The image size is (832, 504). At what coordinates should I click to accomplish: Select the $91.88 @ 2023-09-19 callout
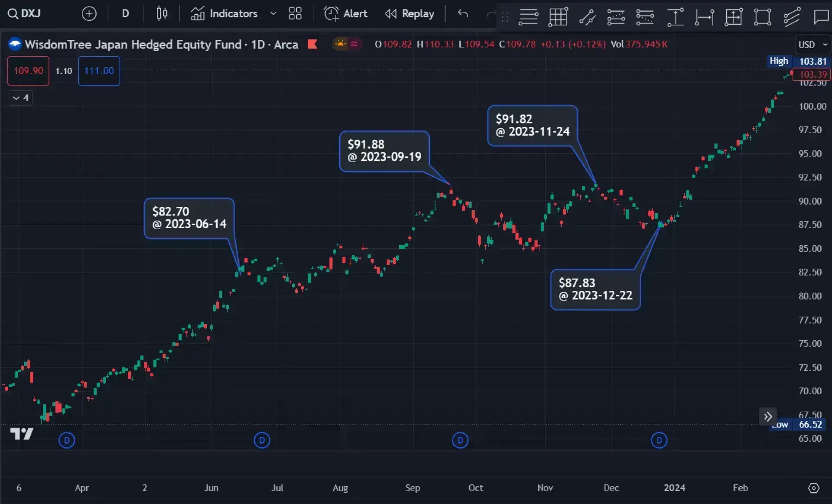(384, 151)
